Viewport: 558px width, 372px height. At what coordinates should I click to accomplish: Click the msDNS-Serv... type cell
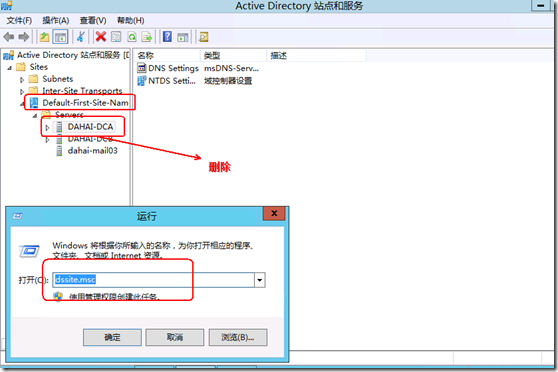(231, 68)
